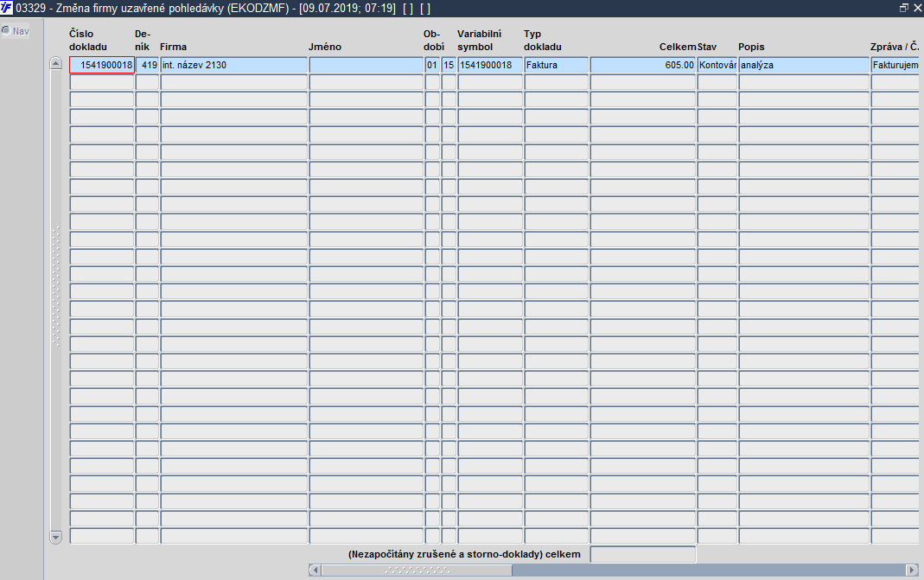This screenshot has width=924, height=580.
Task: Click the 'Popis' column header
Action: pos(751,47)
